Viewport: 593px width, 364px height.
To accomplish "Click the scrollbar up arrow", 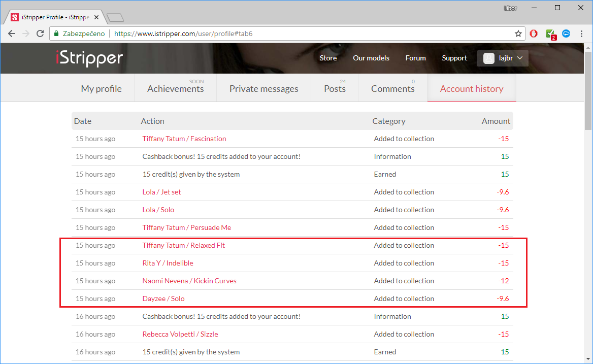I will pyautogui.click(x=588, y=48).
